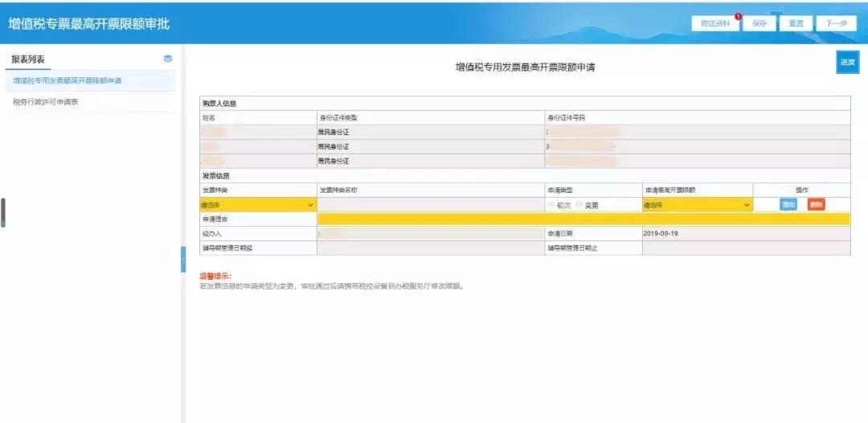Image resolution: width=868 pixels, height=423 pixels.
Task: Click the blue 增加 action button
Action: click(788, 205)
